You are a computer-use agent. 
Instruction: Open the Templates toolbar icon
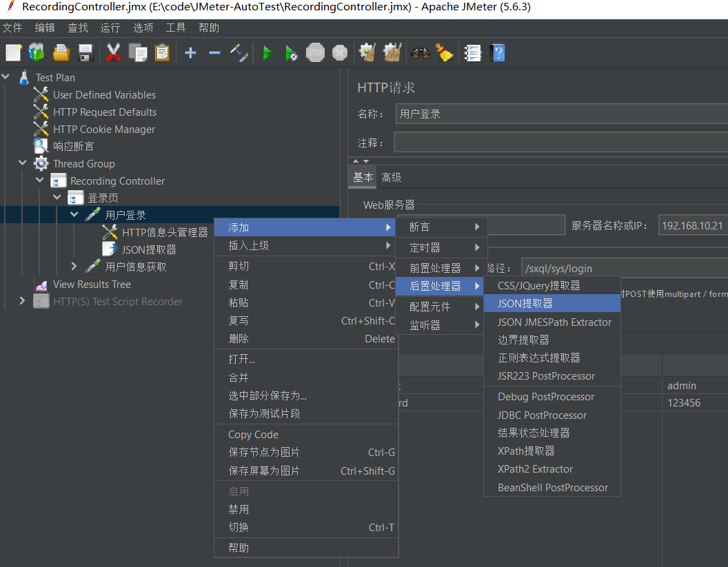click(x=37, y=52)
